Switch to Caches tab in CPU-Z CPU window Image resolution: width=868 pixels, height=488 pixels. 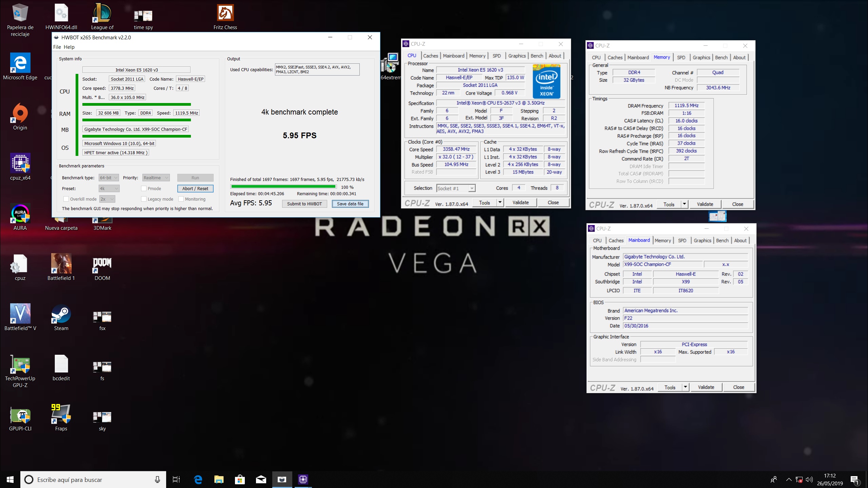click(431, 56)
